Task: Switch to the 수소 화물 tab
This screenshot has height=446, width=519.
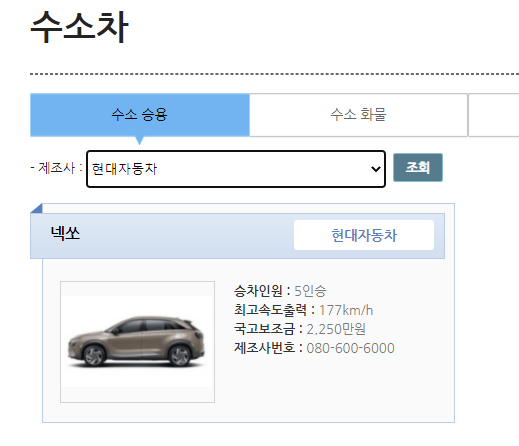Action: click(358, 115)
